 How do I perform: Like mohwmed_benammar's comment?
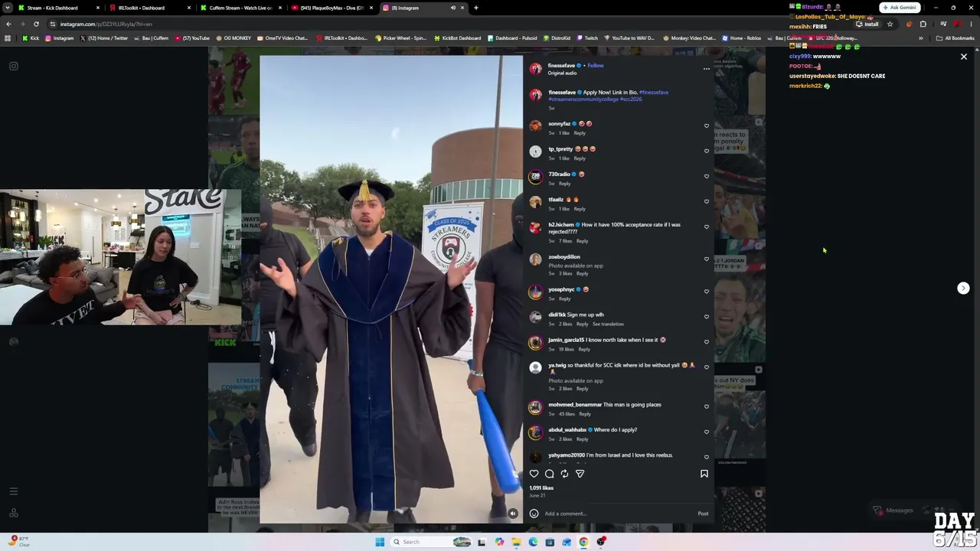pyautogui.click(x=707, y=406)
